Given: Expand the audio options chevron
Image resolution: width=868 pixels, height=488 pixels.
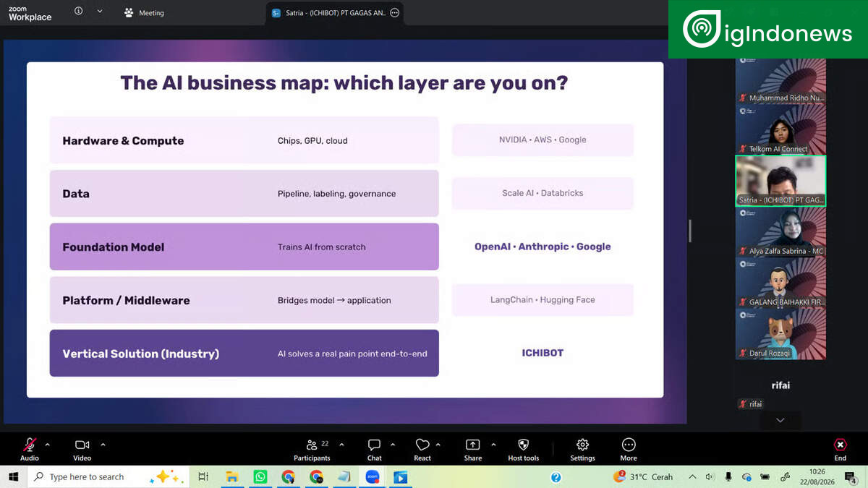Looking at the screenshot, I should 48,445.
